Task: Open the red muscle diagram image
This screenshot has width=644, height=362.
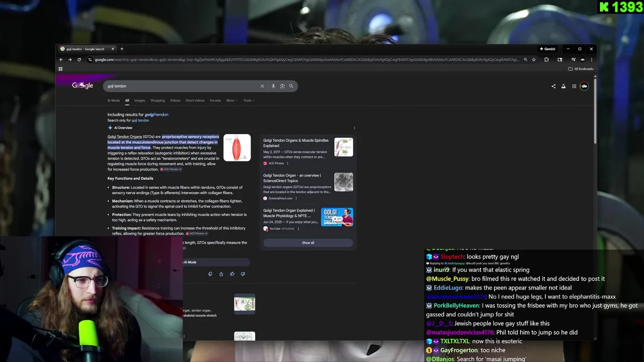Action: pos(237,148)
